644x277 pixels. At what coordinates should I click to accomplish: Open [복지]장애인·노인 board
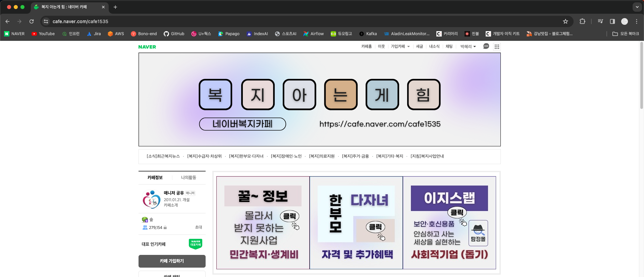[286, 156]
